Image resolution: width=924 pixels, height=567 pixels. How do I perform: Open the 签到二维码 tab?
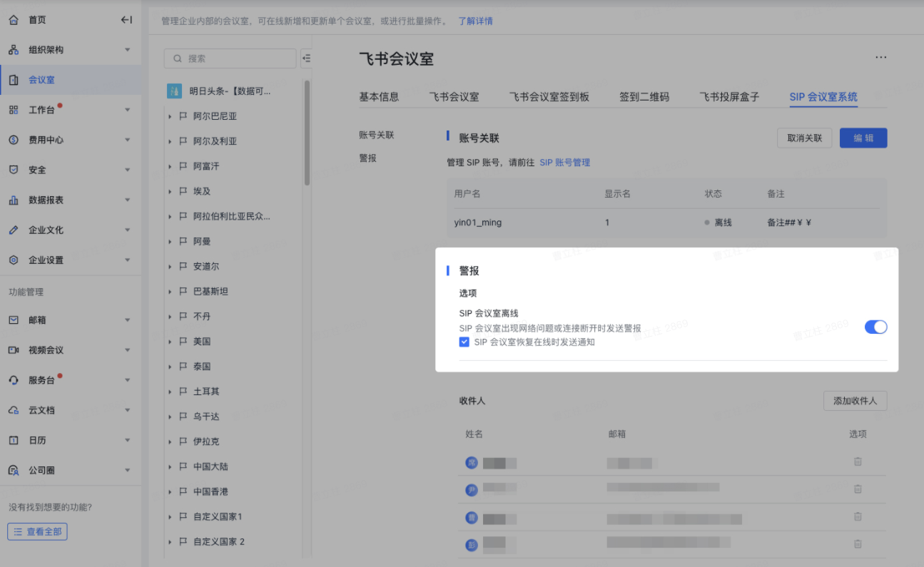[644, 97]
